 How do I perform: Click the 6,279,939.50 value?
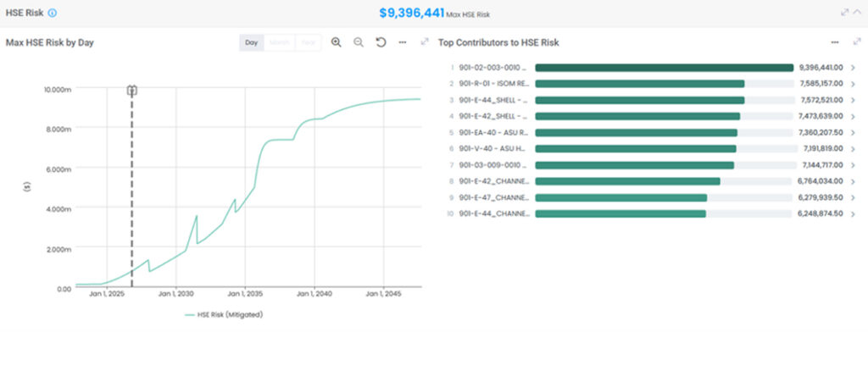[x=821, y=197]
